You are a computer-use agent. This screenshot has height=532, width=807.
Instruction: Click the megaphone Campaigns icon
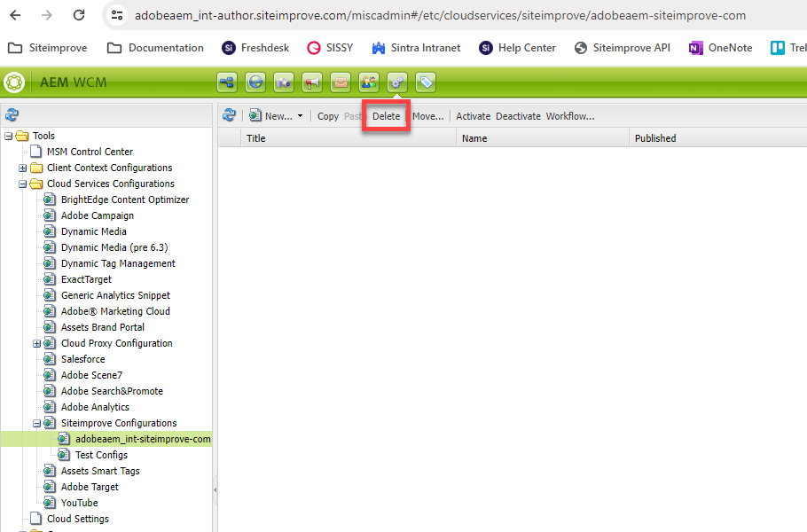[311, 82]
